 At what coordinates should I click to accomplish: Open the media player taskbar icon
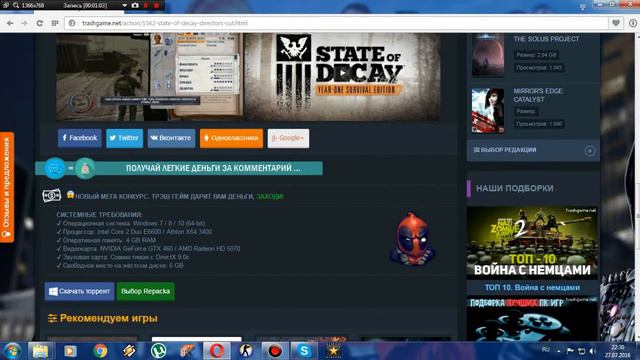[70, 351]
